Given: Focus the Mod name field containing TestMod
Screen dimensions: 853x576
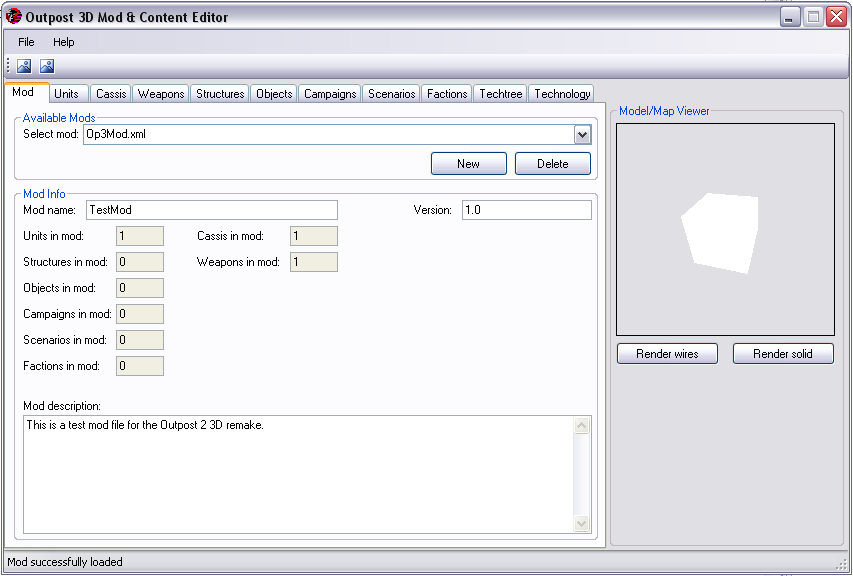Looking at the screenshot, I should point(212,210).
